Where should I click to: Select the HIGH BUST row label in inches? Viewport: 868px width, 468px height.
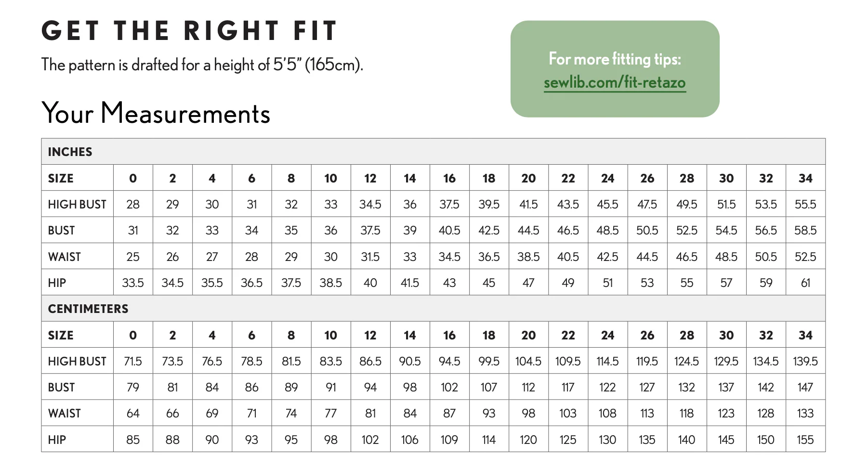tap(77, 204)
